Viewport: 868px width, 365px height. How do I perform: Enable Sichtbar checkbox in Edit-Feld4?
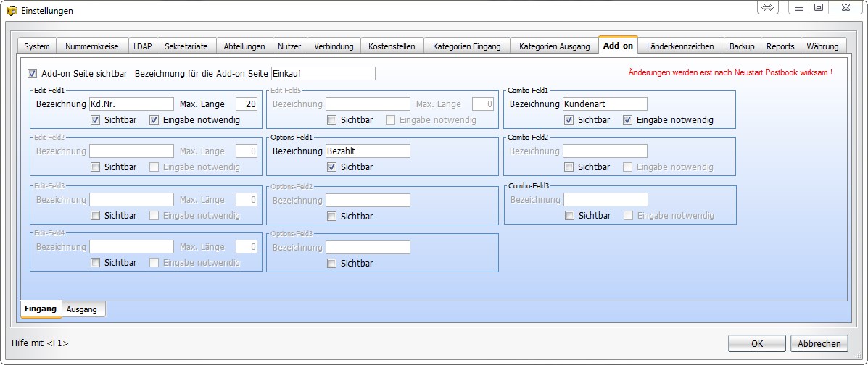pyautogui.click(x=96, y=263)
